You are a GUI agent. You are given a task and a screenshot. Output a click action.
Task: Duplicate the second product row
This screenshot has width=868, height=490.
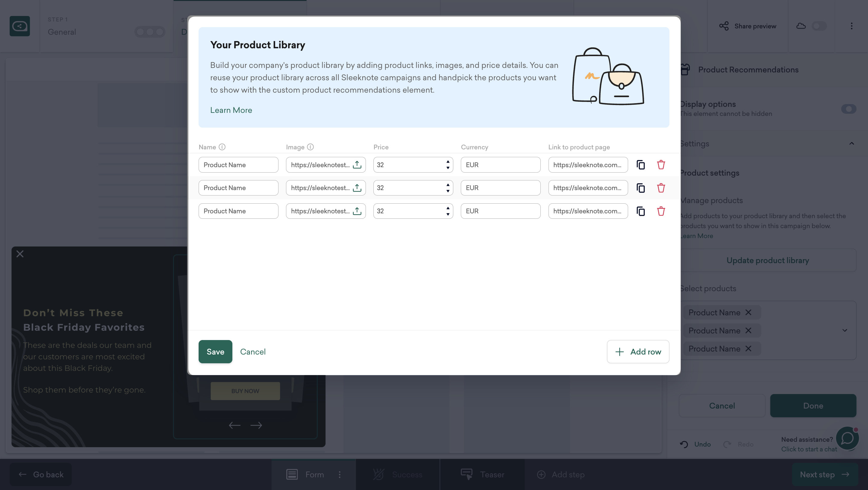click(x=640, y=188)
